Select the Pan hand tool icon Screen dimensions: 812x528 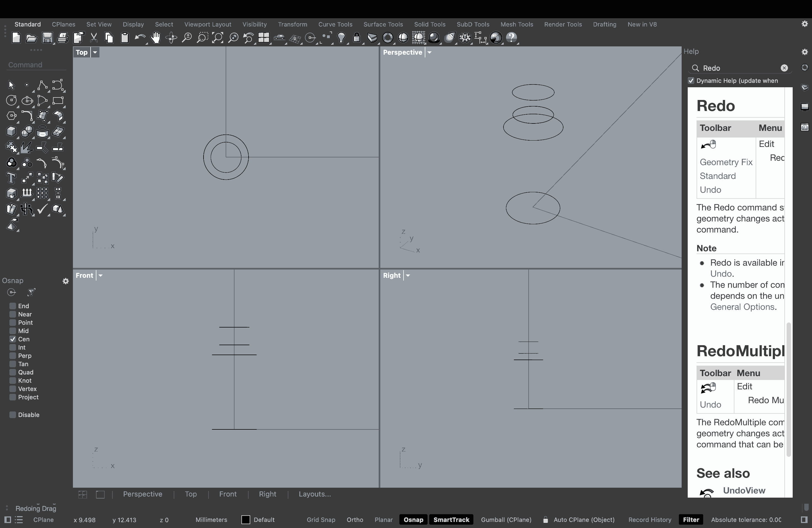(x=155, y=38)
